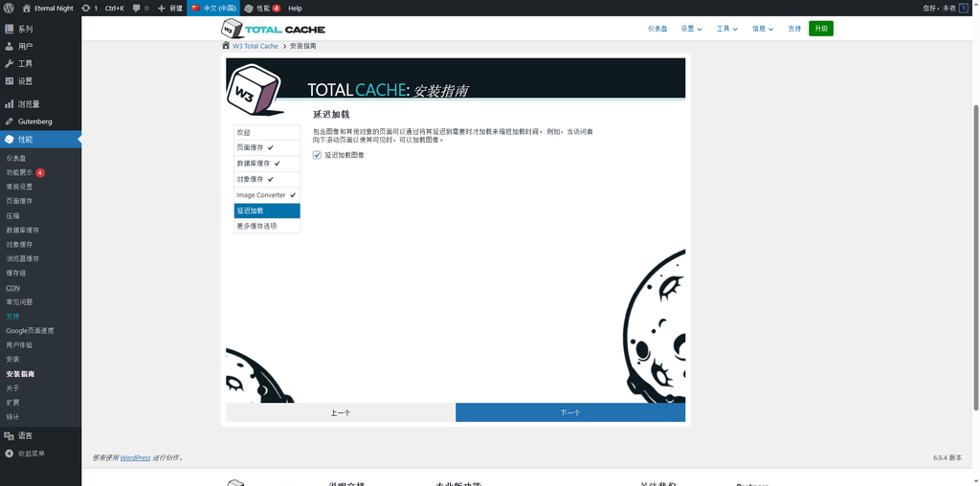
Task: Click the 用户 sidebar icon
Action: (10, 46)
